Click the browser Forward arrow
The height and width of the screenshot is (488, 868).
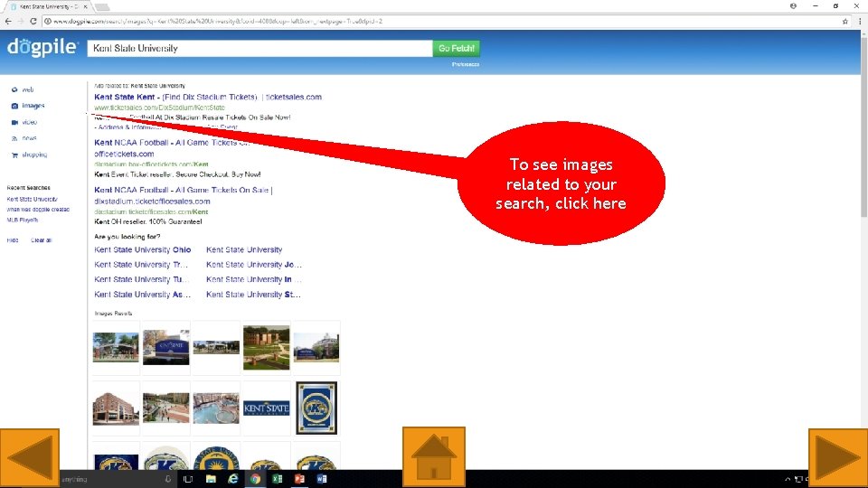pos(21,21)
